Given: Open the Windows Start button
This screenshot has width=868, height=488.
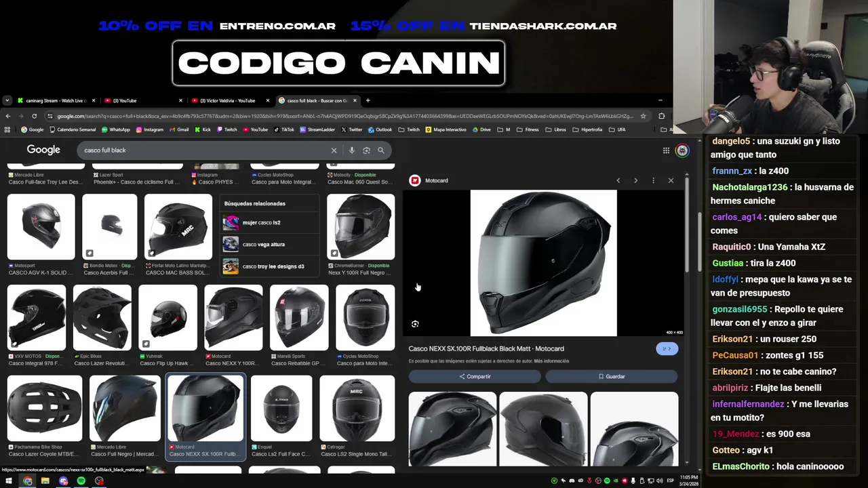Looking at the screenshot, I should click(9, 481).
